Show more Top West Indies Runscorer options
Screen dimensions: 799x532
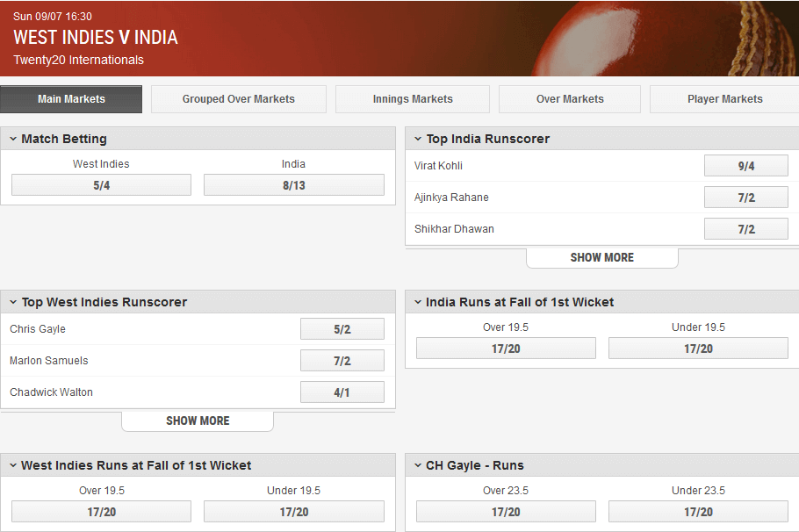click(198, 421)
